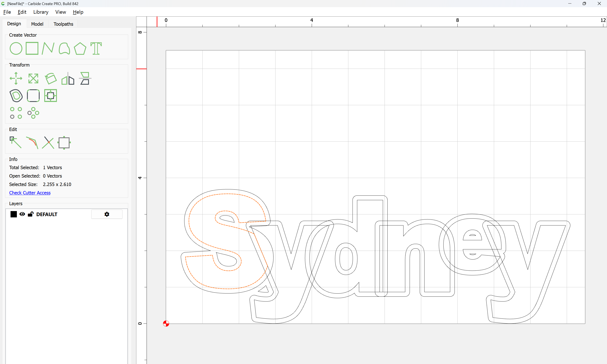
Task: Open DEFAULT layer settings gear
Action: pyautogui.click(x=107, y=214)
